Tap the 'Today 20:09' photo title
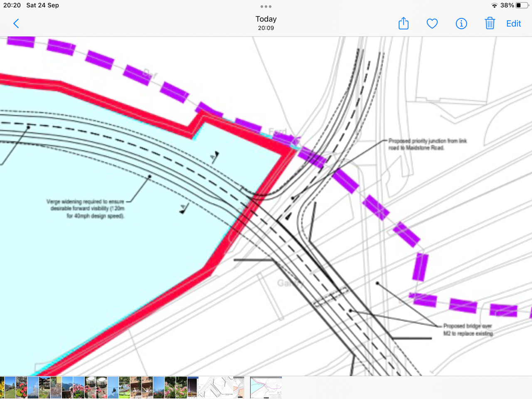 [266, 23]
